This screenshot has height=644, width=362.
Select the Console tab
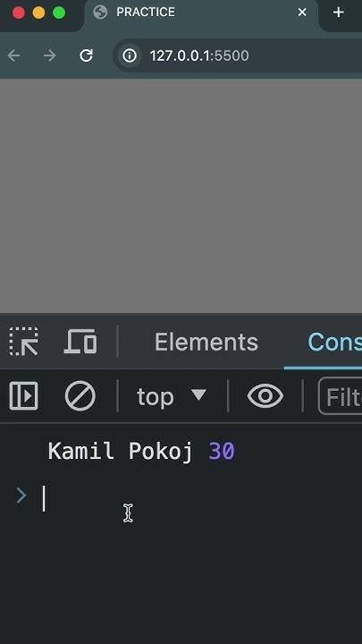334,342
